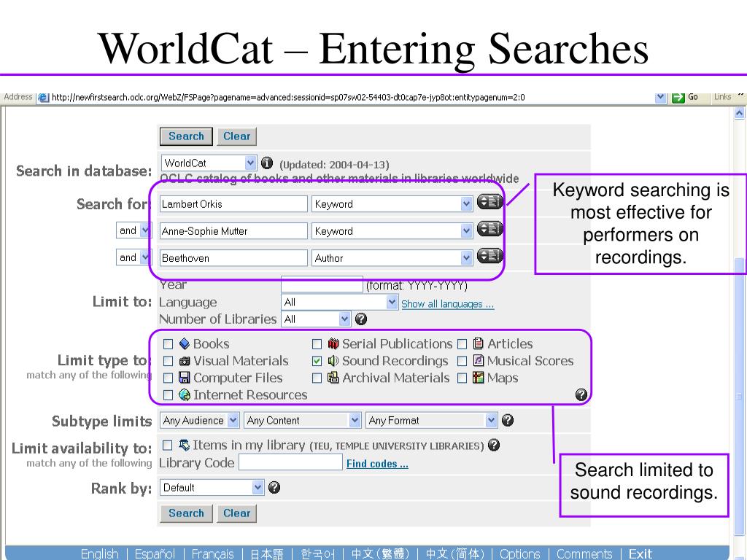This screenshot has width=747, height=560.
Task: Switch interface language to Español
Action: click(155, 554)
